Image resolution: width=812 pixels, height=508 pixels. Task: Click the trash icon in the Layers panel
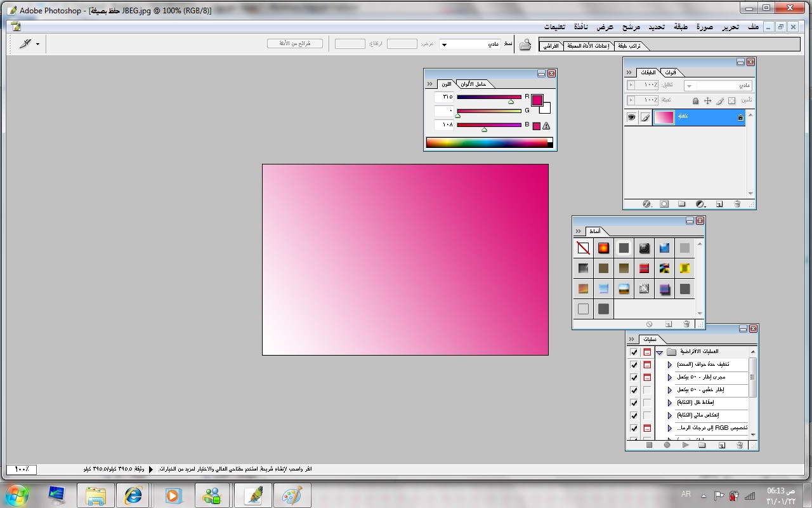point(737,204)
